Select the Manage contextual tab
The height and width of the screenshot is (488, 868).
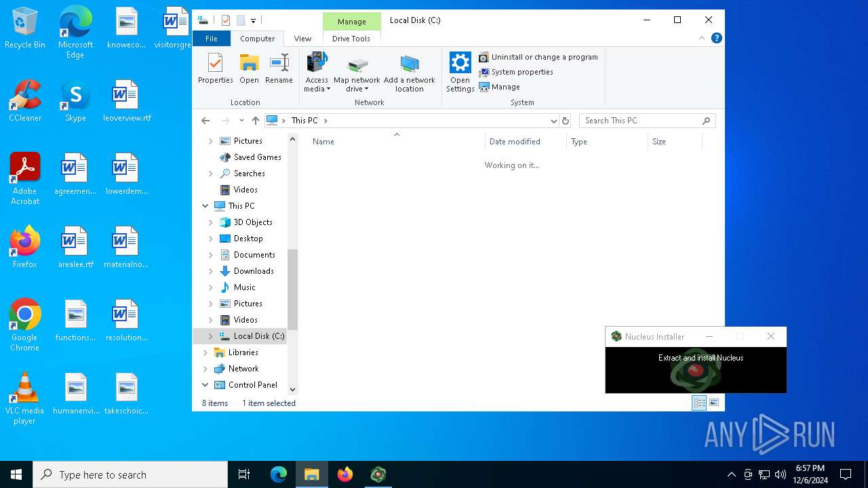coord(352,22)
